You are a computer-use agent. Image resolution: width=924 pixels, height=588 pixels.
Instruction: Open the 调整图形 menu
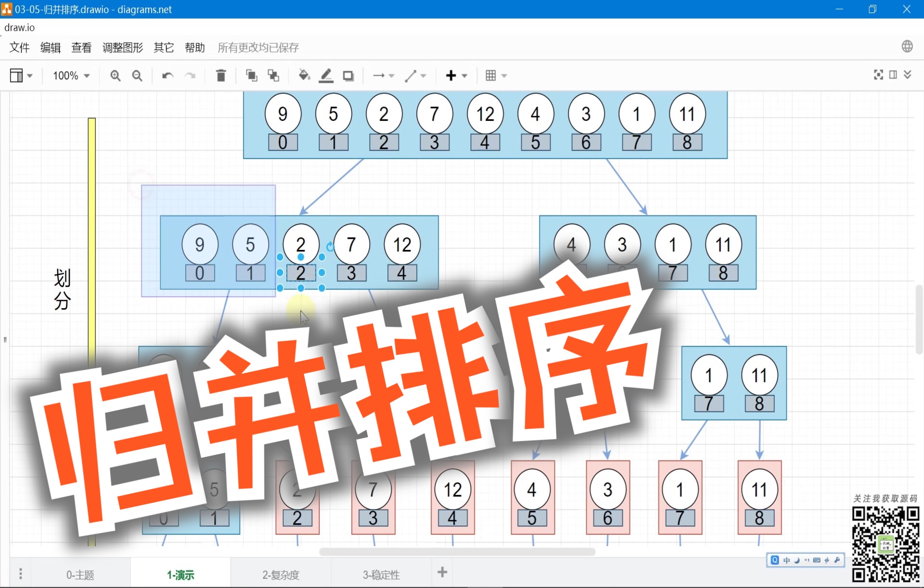123,47
